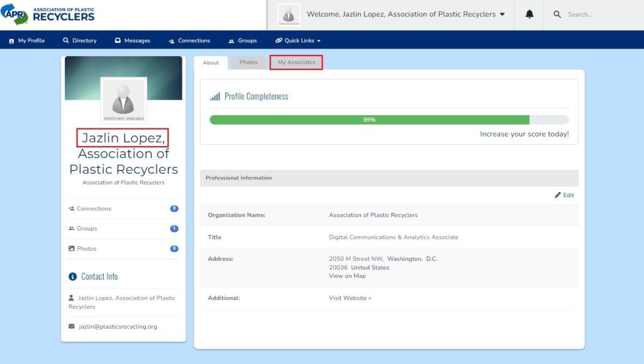The image size is (644, 364).
Task: Click the Photos count badge
Action: pos(174,248)
